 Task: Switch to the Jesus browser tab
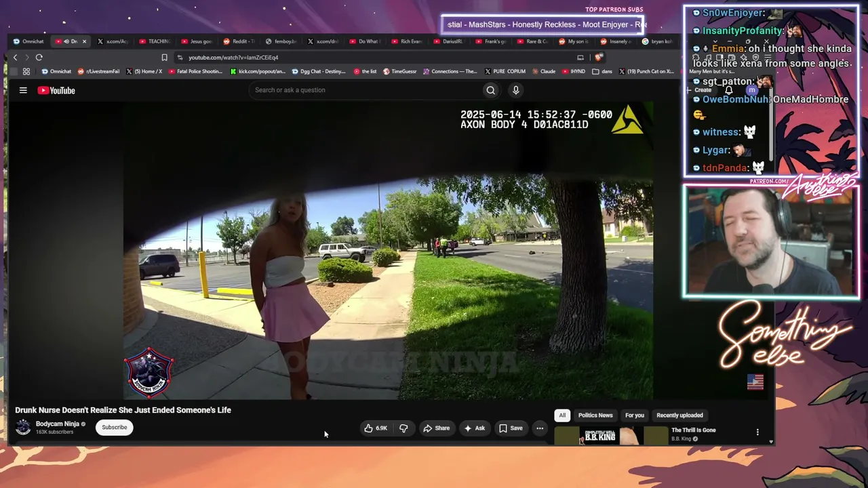[197, 41]
